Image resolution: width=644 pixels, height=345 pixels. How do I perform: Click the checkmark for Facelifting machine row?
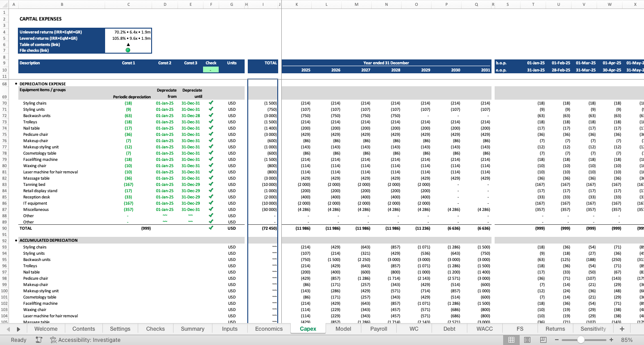pyautogui.click(x=211, y=159)
